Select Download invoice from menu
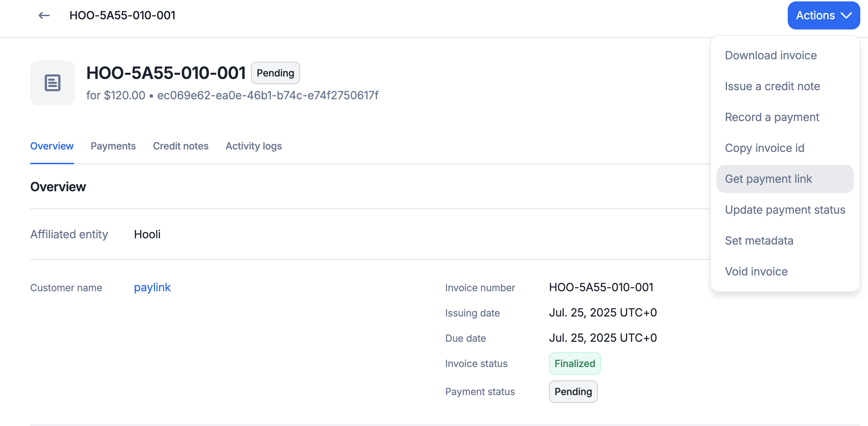Image resolution: width=868 pixels, height=426 pixels. [x=771, y=55]
